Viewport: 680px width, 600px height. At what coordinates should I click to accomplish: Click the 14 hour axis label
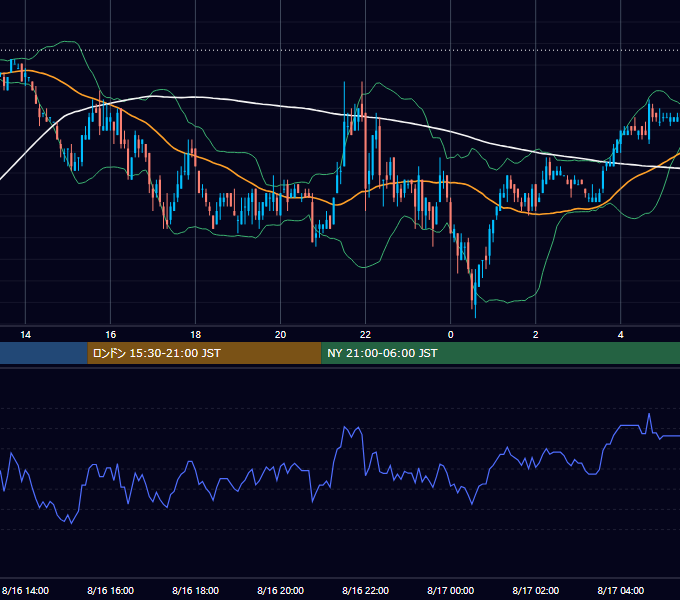click(26, 335)
